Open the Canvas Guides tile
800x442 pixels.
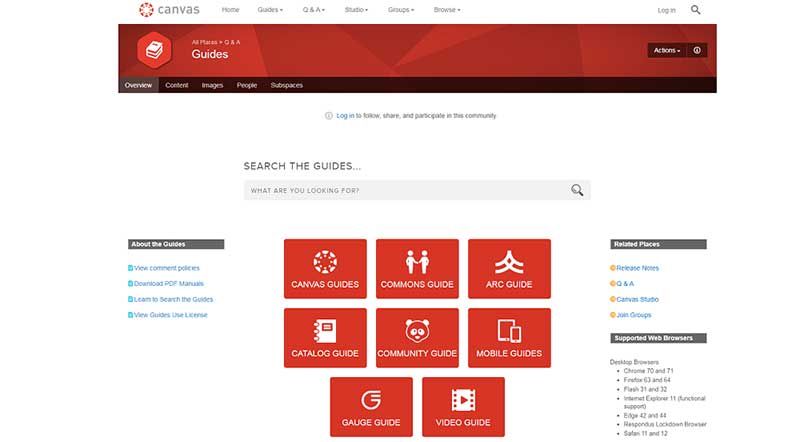coord(325,268)
